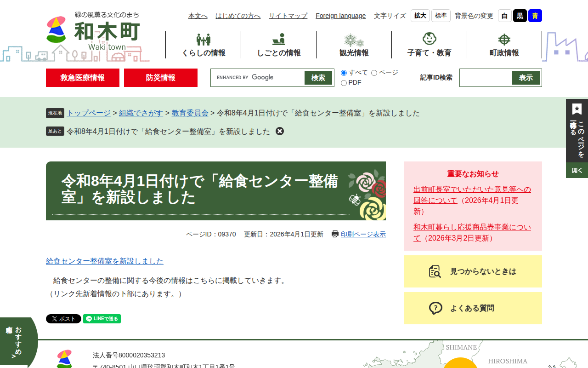Share via LINEで送る button
This screenshot has height=368, width=588.
[x=102, y=319]
